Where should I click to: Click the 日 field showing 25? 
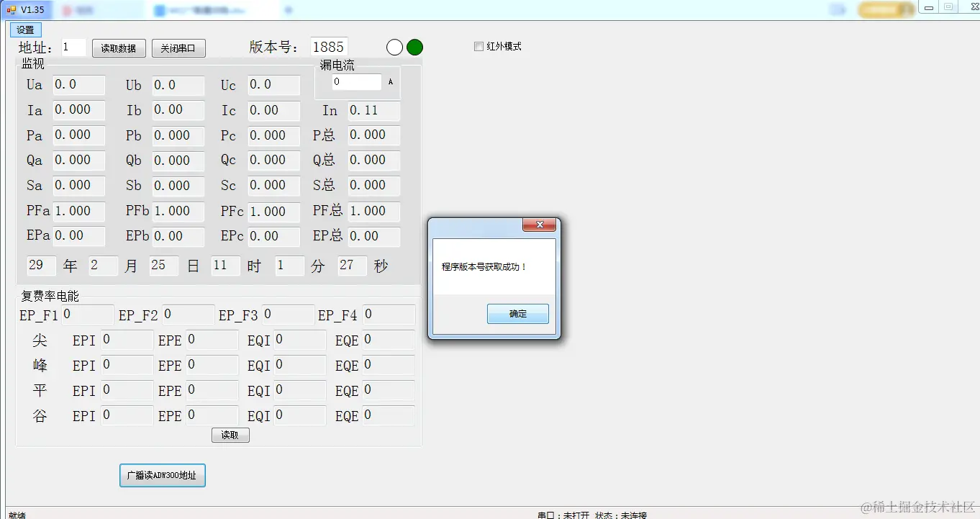(164, 266)
